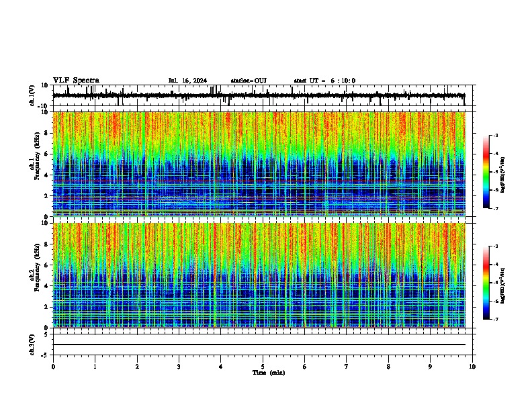Click the flat ch.3(V) trace line
The image size is (532, 411).
pyautogui.click(x=259, y=345)
